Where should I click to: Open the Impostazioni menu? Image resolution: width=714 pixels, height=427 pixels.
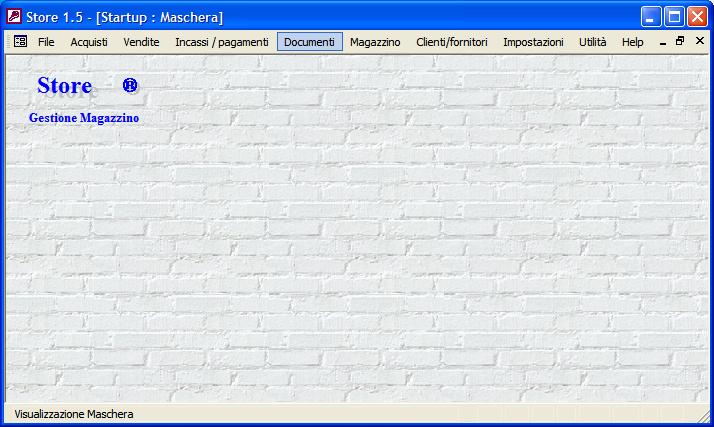(533, 42)
